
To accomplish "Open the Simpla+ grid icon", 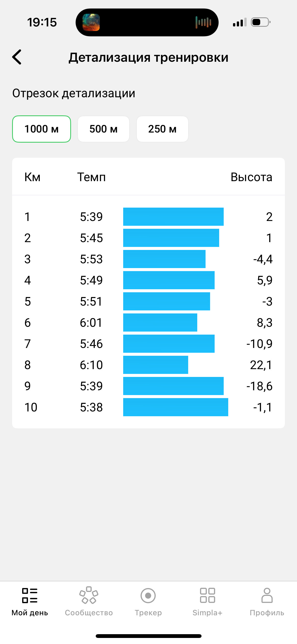I will coord(208,595).
